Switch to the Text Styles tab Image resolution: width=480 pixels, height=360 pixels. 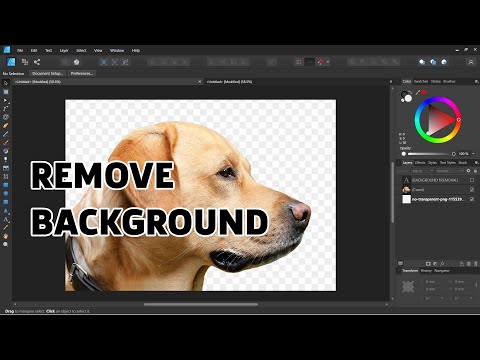pyautogui.click(x=448, y=163)
